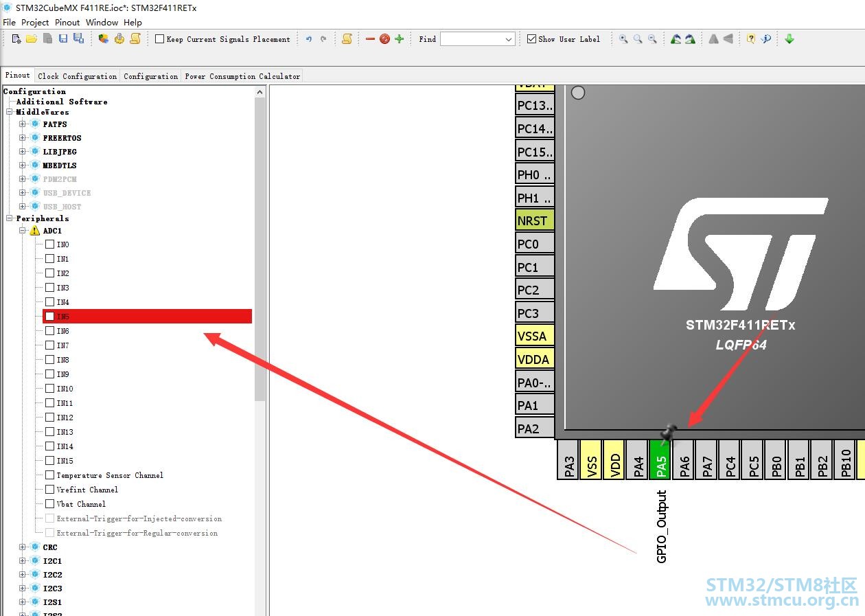Switch to the Configuration tab
This screenshot has width=865, height=616.
[x=151, y=76]
